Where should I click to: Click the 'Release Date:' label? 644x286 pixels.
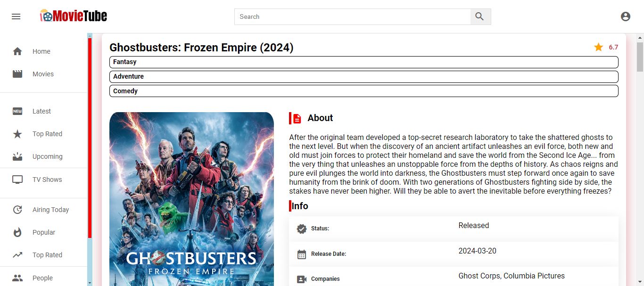point(329,254)
